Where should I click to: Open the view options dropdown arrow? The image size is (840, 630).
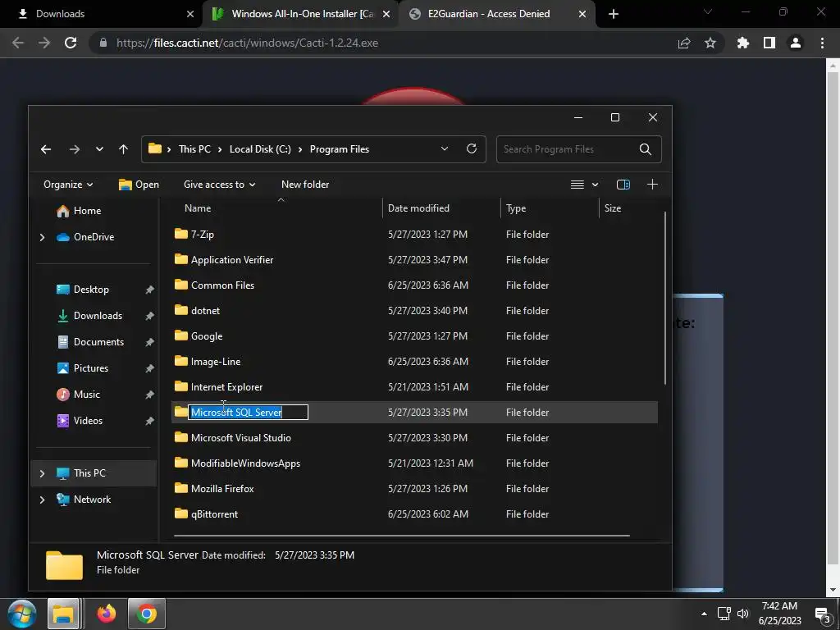(596, 185)
